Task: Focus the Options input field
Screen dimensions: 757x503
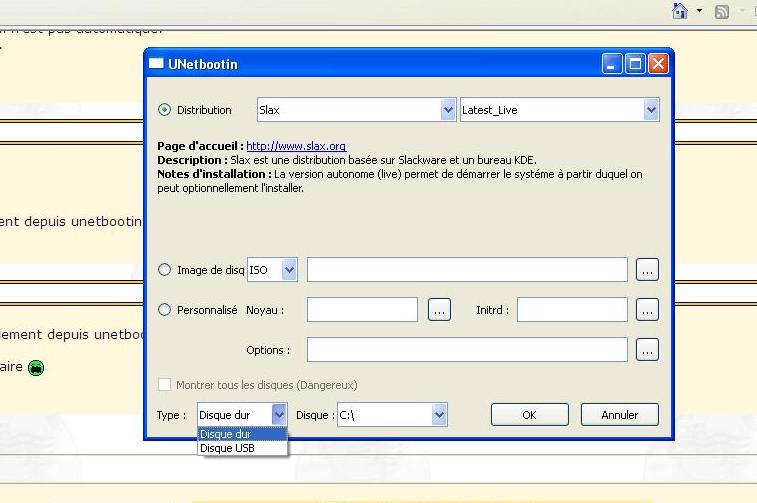Action: coord(467,349)
